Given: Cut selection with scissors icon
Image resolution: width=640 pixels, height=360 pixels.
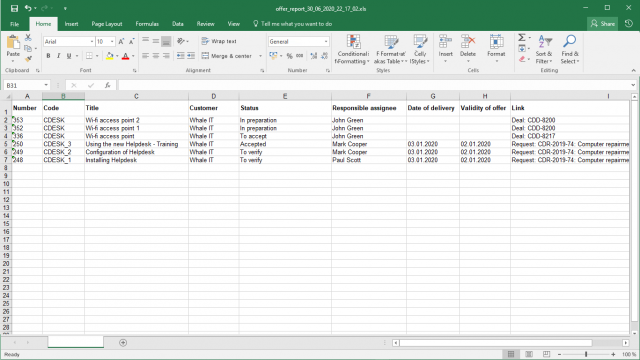Looking at the screenshot, I should point(28,38).
